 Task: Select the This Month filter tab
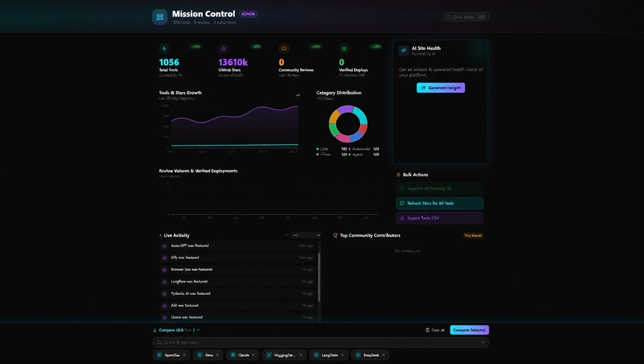[473, 235]
